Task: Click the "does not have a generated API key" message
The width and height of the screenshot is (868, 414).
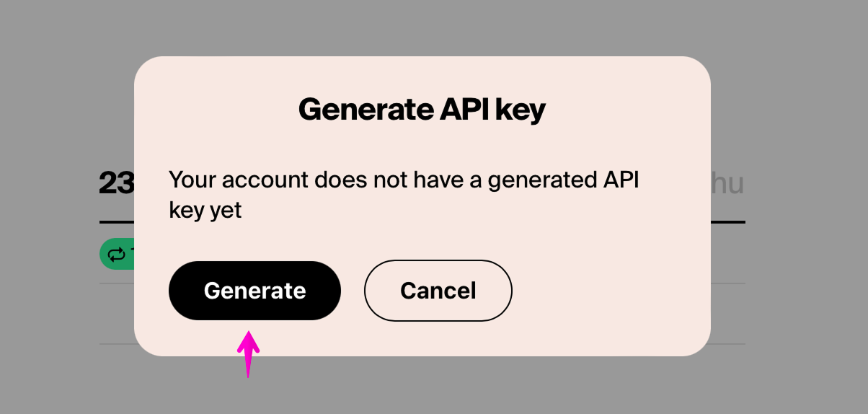Action: click(x=404, y=195)
